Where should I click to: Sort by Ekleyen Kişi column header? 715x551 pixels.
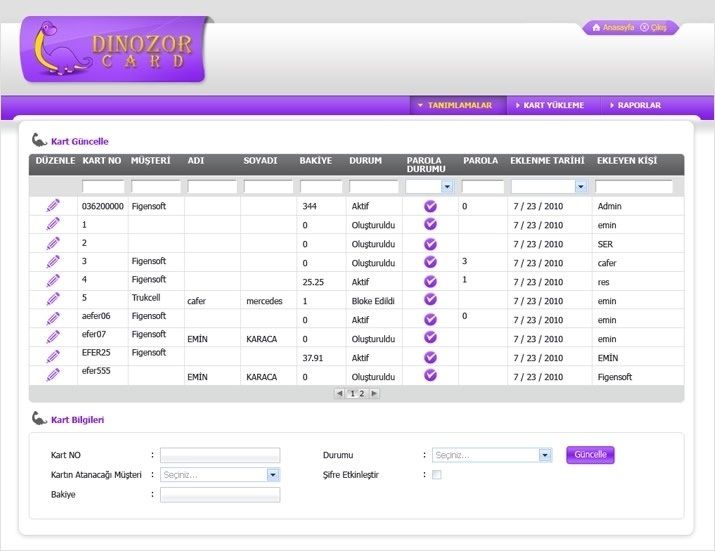[627, 161]
